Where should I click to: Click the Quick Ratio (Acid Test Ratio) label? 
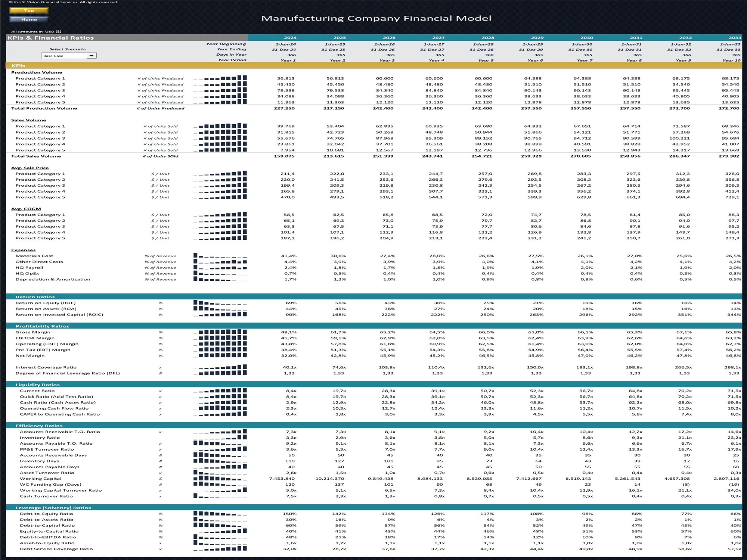(x=56, y=396)
